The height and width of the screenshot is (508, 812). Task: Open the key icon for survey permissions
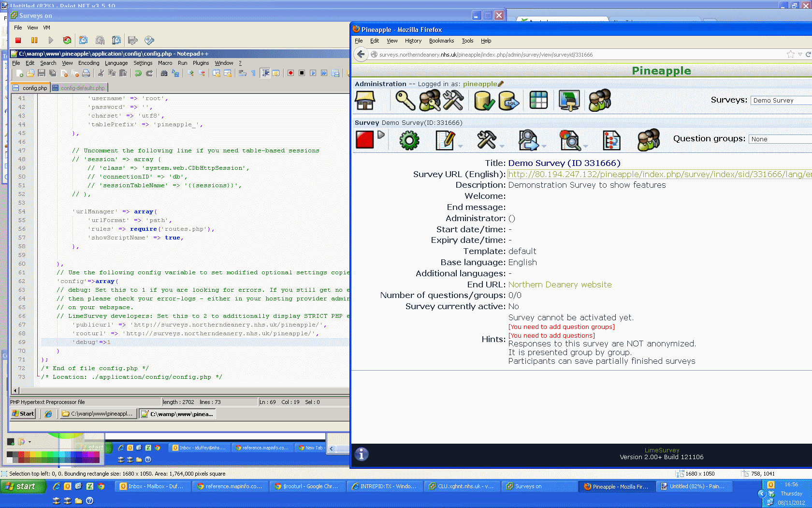point(405,101)
